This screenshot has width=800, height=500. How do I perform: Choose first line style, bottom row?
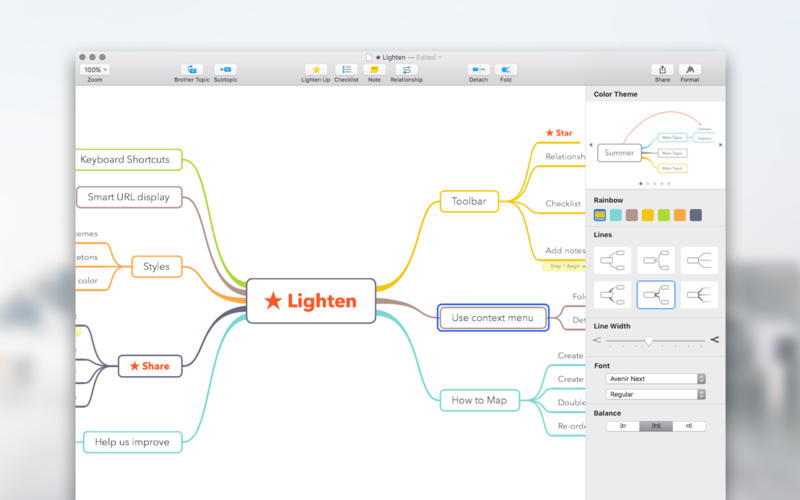click(612, 295)
